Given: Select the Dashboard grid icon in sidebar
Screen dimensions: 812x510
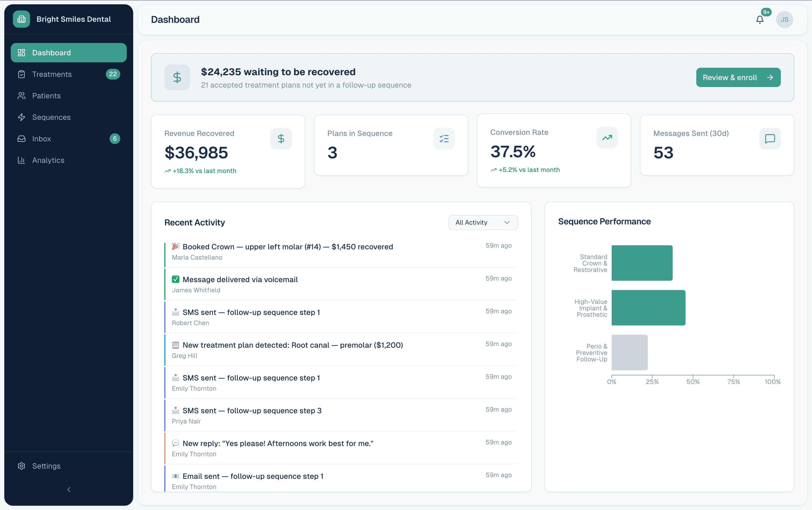Looking at the screenshot, I should click(x=21, y=52).
